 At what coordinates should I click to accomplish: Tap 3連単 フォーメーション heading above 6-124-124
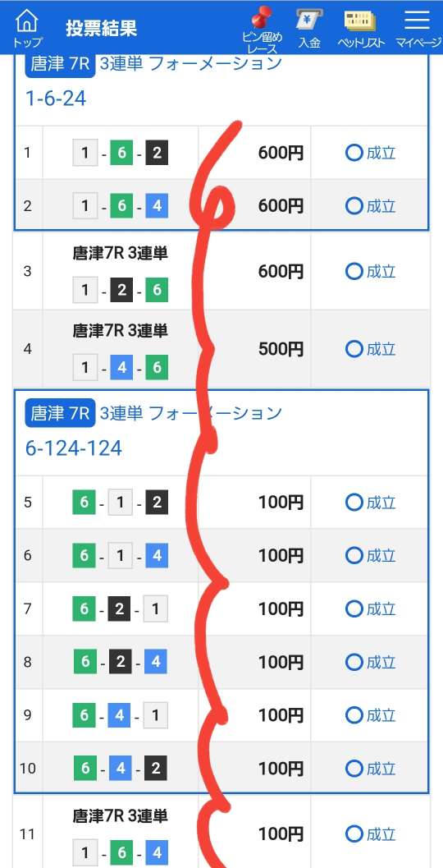(191, 413)
